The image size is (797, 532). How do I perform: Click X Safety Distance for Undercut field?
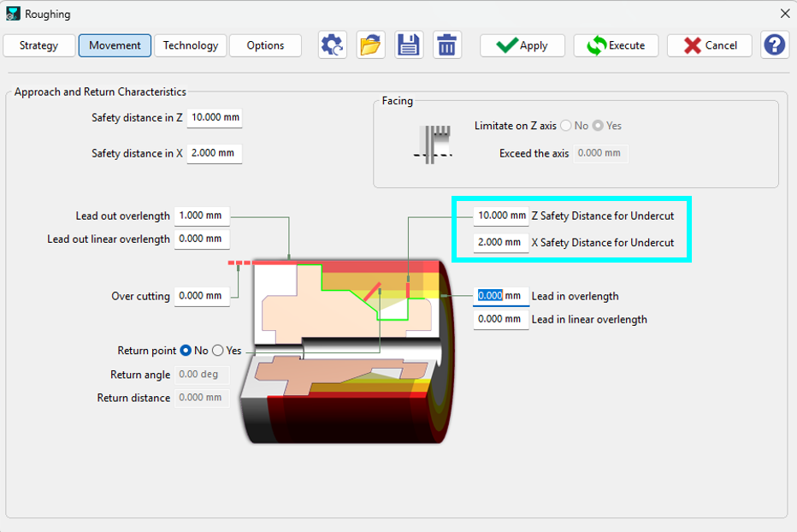point(501,243)
